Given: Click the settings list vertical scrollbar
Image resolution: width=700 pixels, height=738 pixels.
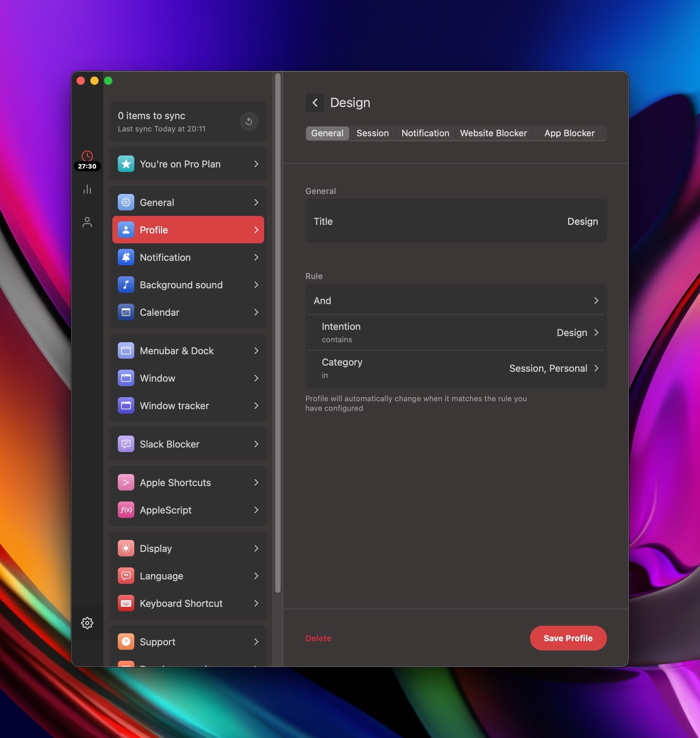Looking at the screenshot, I should click(278, 332).
